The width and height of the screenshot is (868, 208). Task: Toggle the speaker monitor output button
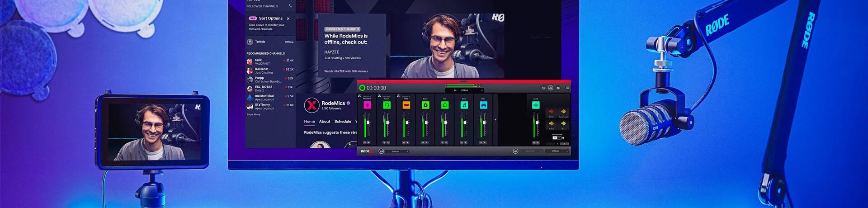click(515, 151)
